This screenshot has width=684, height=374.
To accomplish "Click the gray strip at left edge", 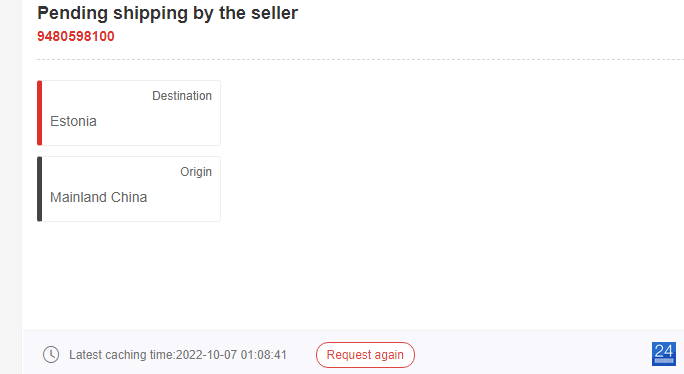I will point(11,187).
